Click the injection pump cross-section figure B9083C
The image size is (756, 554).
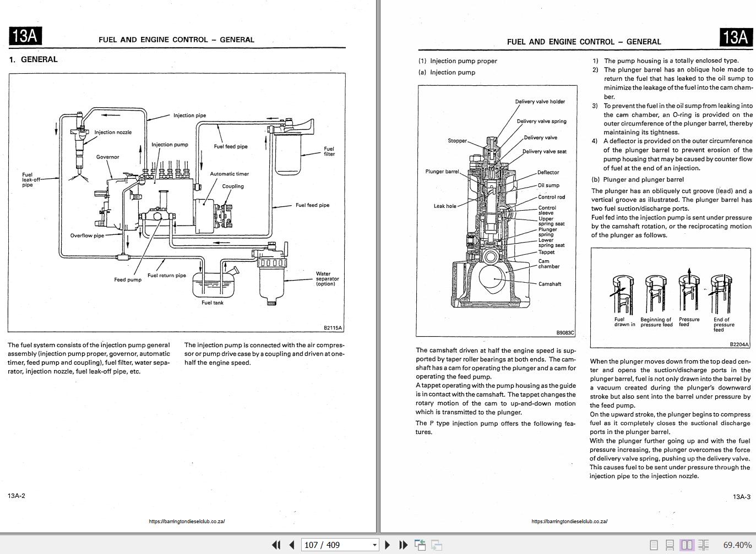496,209
